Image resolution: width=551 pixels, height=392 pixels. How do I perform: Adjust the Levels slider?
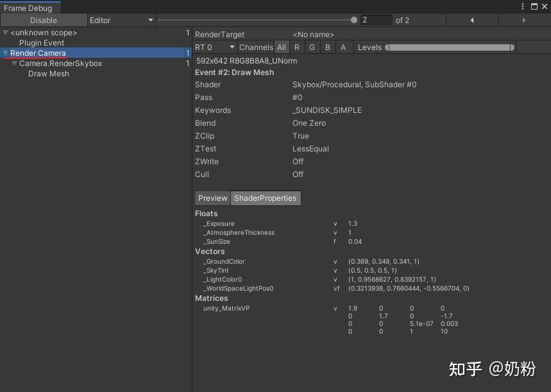point(449,47)
